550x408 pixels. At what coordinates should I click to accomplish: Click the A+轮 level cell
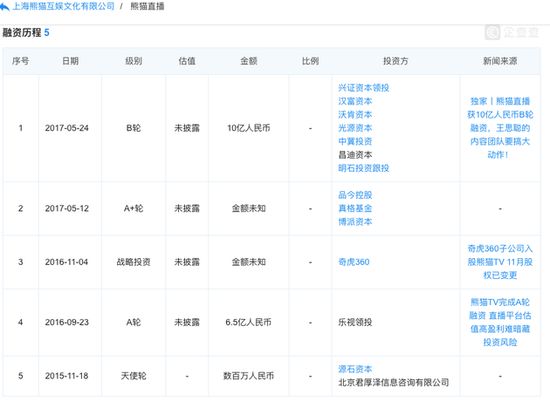[x=133, y=208]
